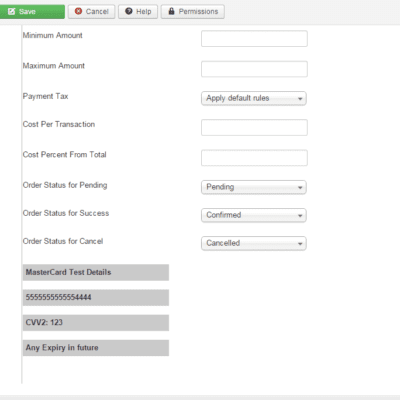Focus the Minimum Amount input field

click(x=254, y=39)
